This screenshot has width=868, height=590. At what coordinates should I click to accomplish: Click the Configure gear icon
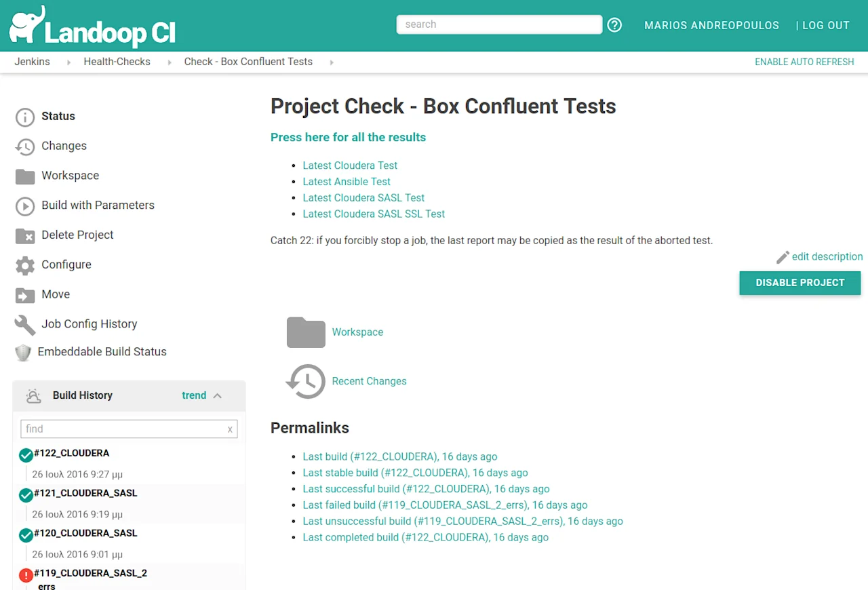(25, 265)
